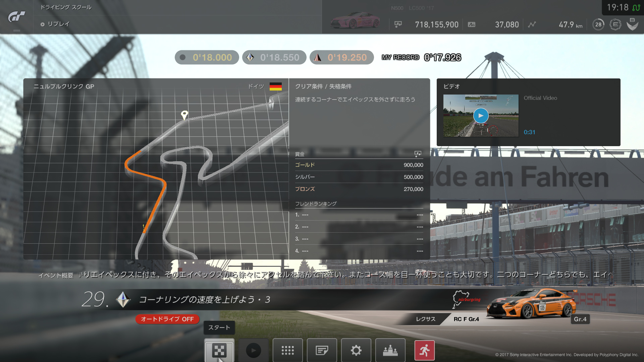Click the 0:31 video duration

click(x=530, y=132)
